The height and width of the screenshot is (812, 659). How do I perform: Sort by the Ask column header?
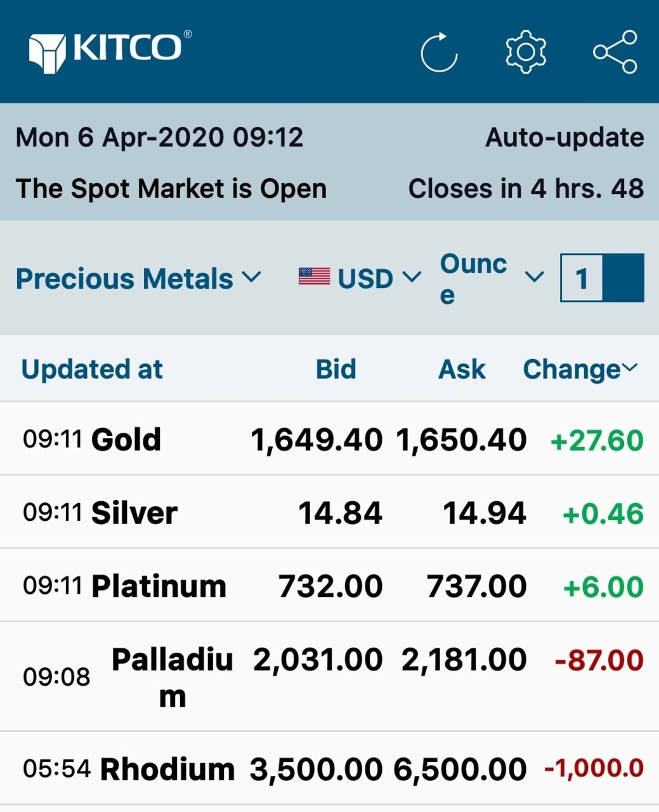pos(462,369)
